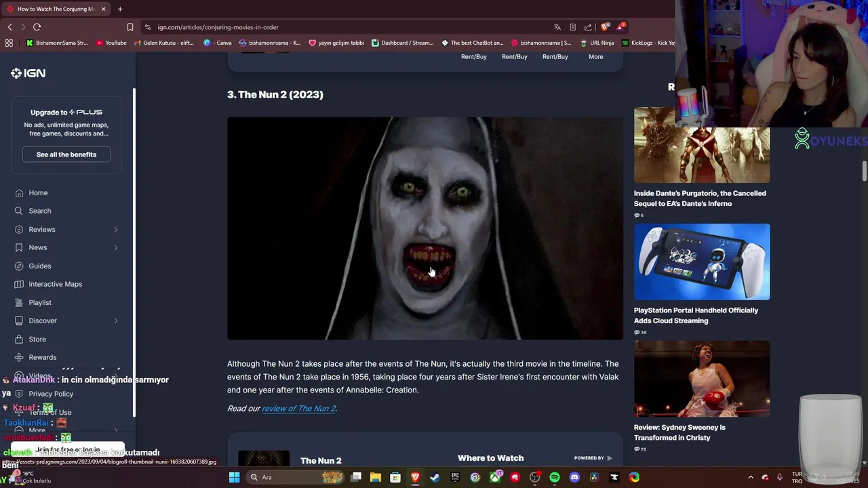Viewport: 868px width, 488px height.
Task: Click the IGN logo in sidebar
Action: point(28,73)
